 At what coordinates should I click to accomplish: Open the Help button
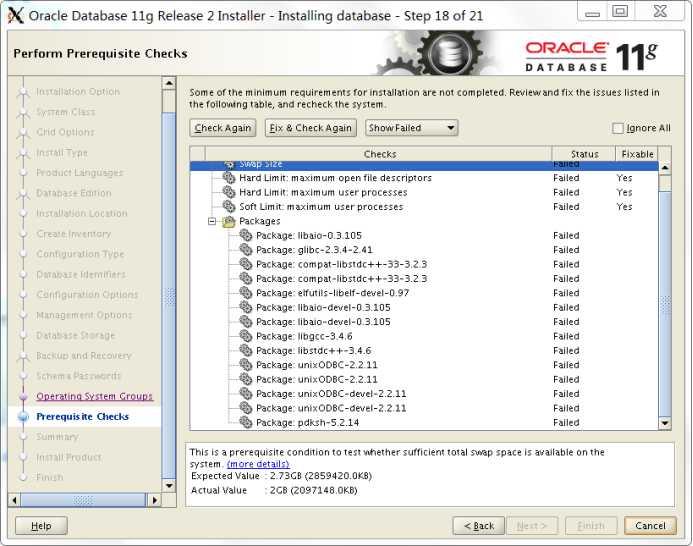(x=41, y=526)
